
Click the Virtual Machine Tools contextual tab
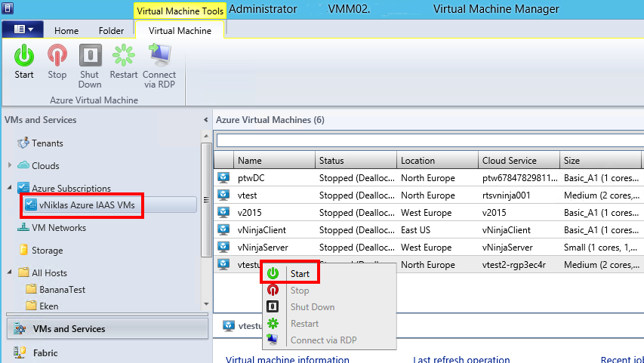click(x=180, y=11)
